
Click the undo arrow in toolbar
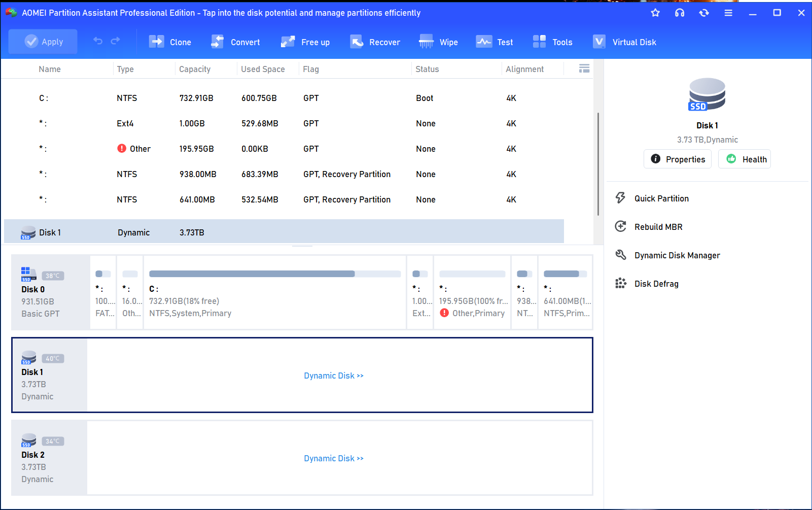click(98, 41)
